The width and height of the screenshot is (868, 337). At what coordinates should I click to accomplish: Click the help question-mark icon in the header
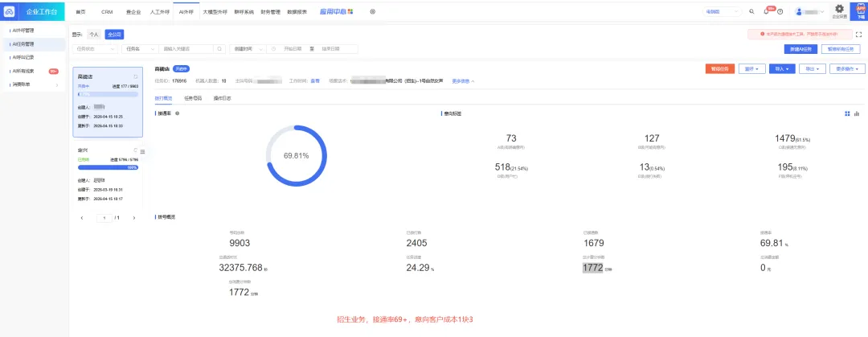coord(780,11)
